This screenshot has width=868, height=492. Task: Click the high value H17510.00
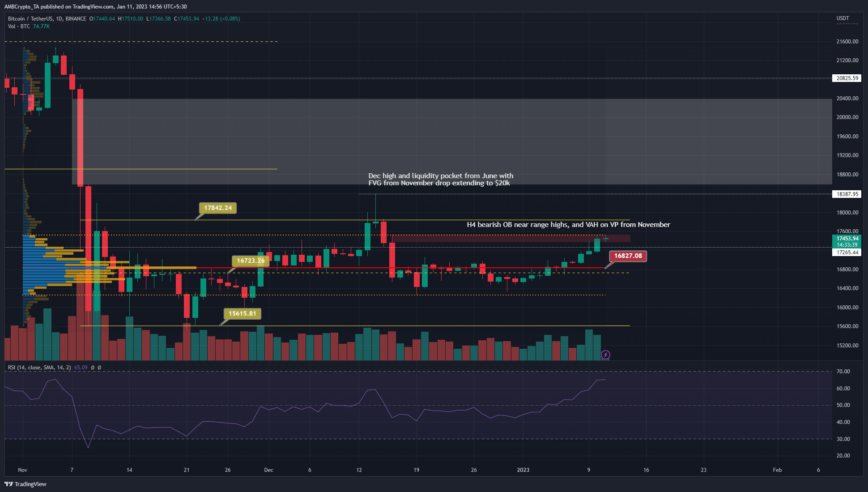(x=131, y=19)
